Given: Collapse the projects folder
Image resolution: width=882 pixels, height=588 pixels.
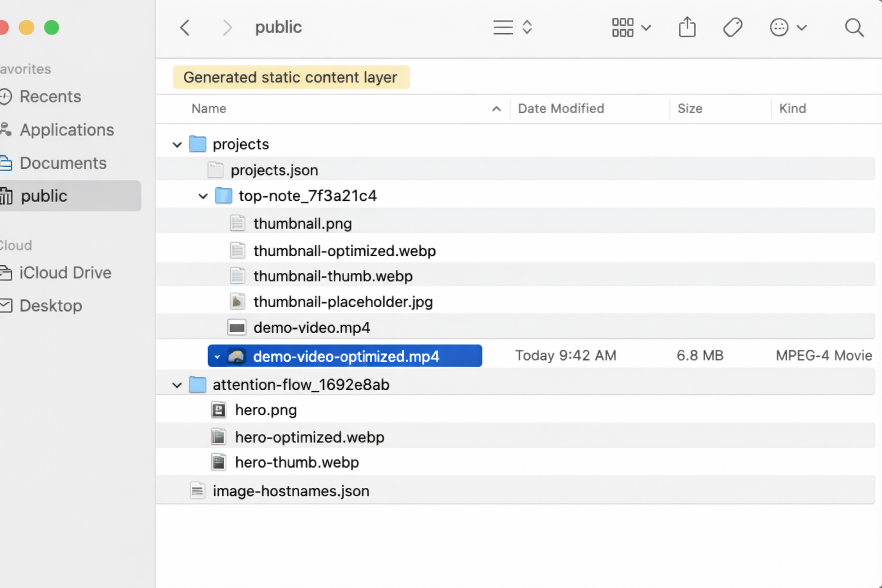Looking at the screenshot, I should 177,145.
